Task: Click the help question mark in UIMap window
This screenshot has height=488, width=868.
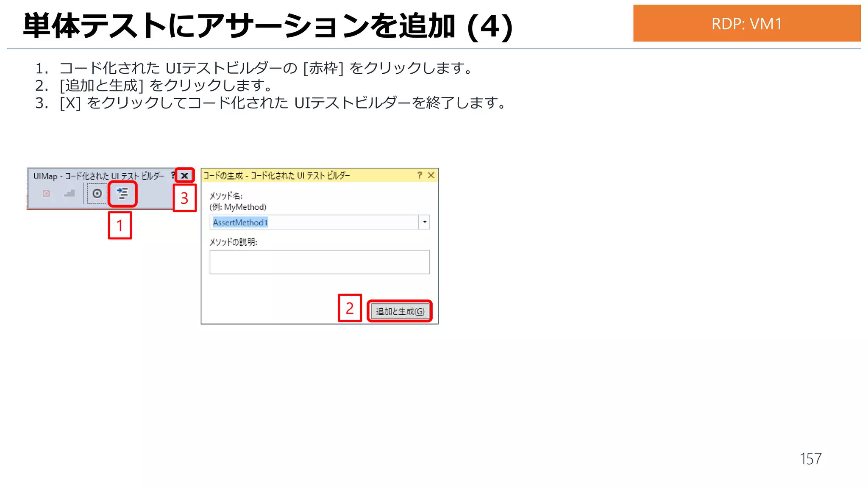Action: [173, 175]
